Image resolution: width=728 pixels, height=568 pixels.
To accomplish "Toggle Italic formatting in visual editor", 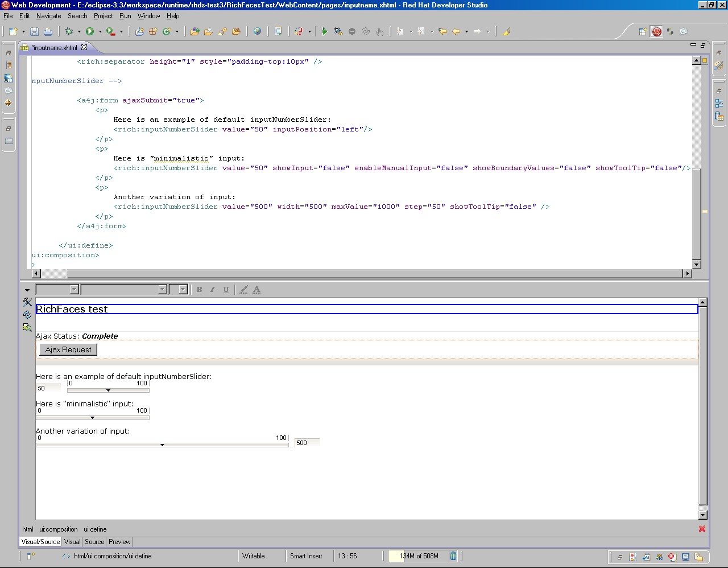I will [213, 290].
